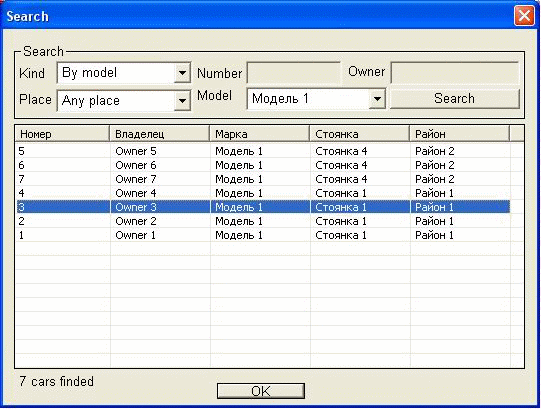Select the row for Owner 7
This screenshot has width=541, height=409.
(x=263, y=179)
